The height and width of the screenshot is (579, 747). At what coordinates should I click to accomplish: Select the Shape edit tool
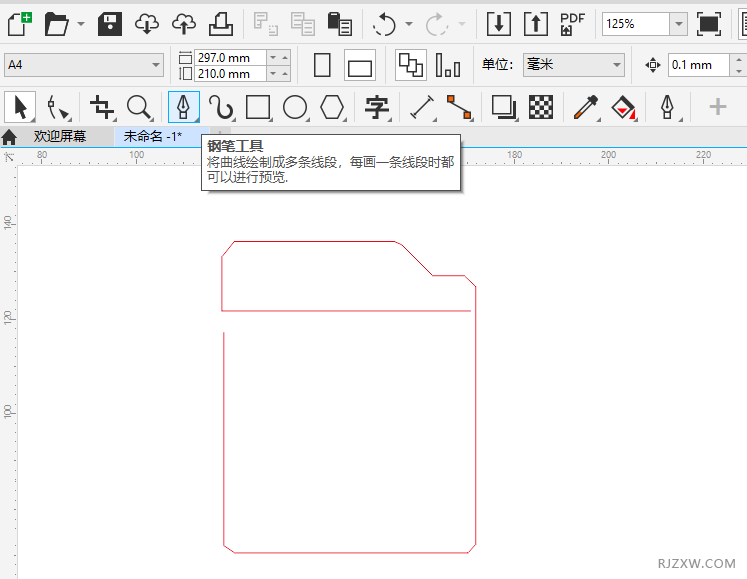(x=57, y=107)
